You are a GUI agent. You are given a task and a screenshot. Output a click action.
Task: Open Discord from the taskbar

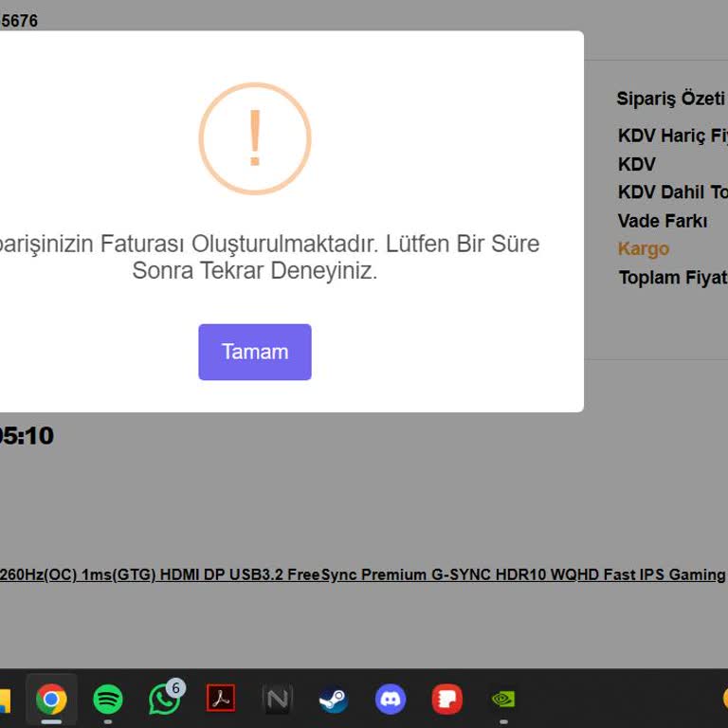[391, 699]
